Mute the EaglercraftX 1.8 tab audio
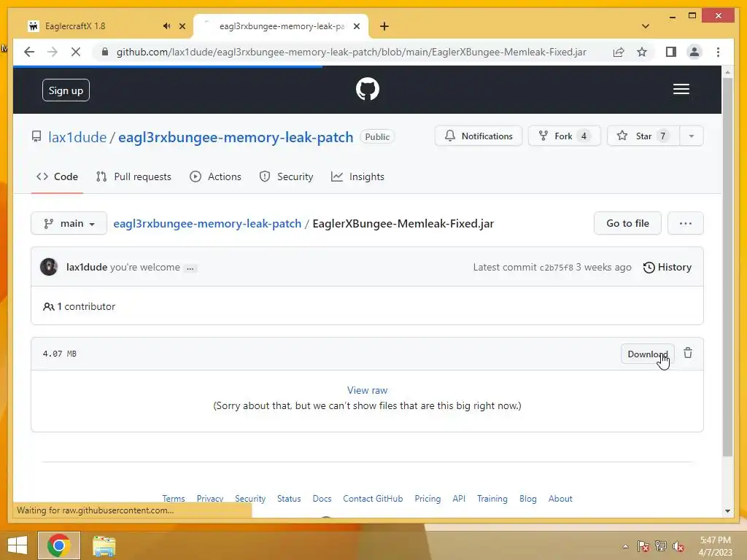 point(166,26)
